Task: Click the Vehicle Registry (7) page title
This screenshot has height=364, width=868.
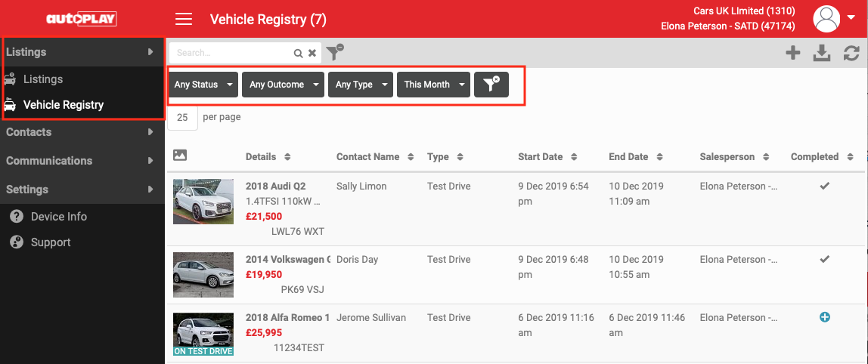Action: [x=268, y=20]
